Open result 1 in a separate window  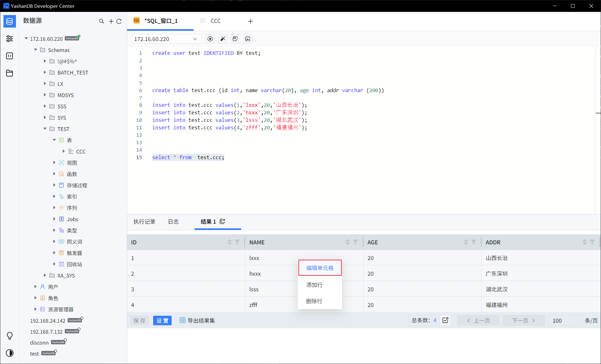(x=222, y=221)
